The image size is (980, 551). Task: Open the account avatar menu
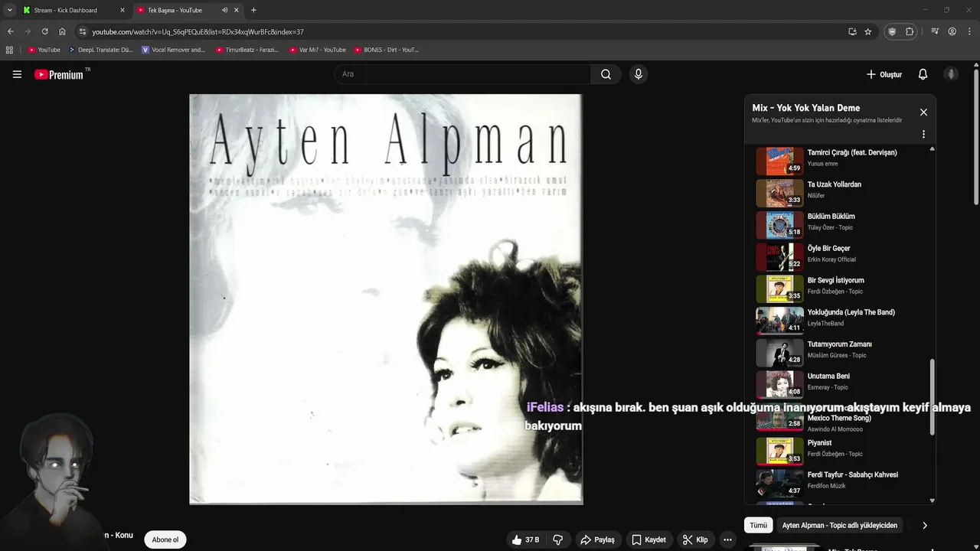[x=951, y=74]
